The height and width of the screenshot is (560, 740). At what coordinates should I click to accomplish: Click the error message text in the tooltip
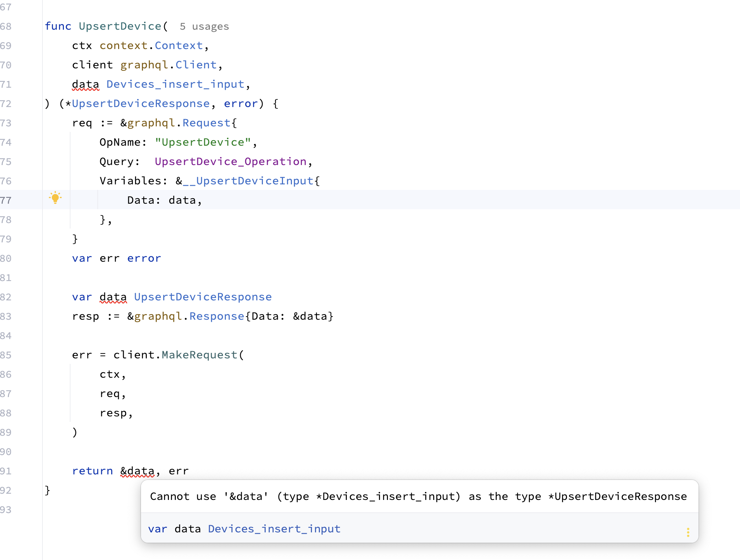click(x=418, y=496)
